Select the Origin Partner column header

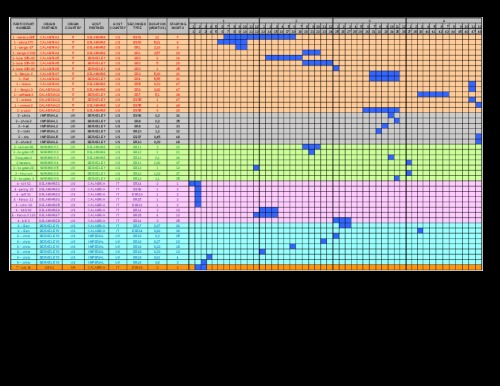(x=49, y=26)
